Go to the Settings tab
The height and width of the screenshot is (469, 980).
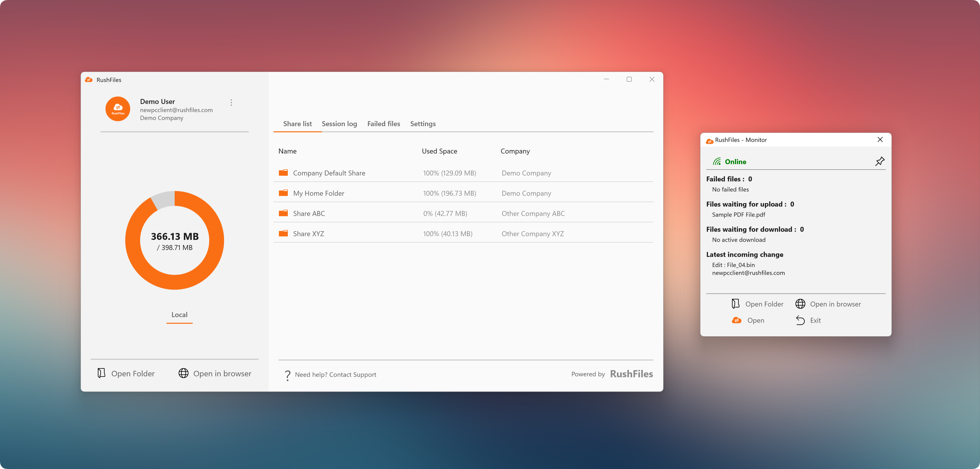423,124
